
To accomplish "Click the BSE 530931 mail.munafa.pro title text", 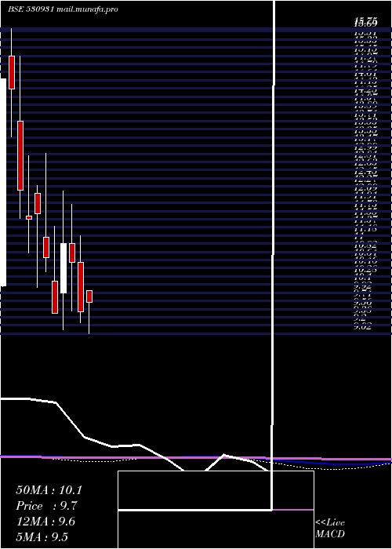I will tap(63, 9).
